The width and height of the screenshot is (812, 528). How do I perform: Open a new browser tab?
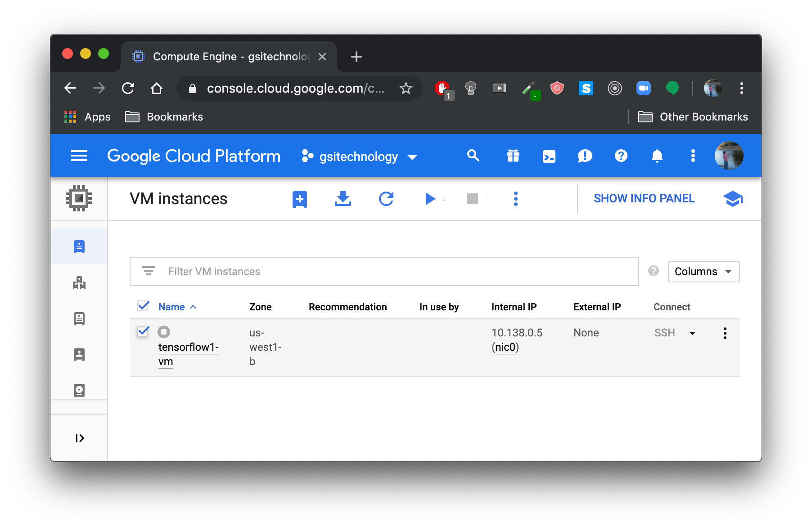pos(356,57)
